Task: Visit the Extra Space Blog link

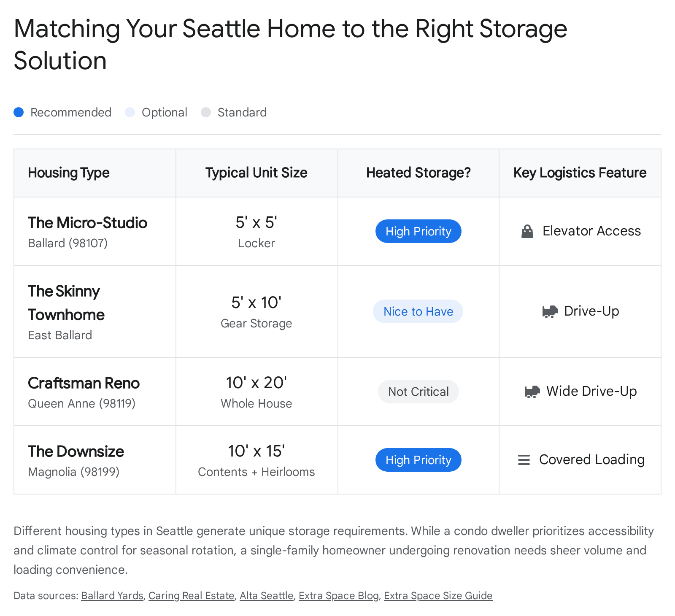Action: [338, 595]
